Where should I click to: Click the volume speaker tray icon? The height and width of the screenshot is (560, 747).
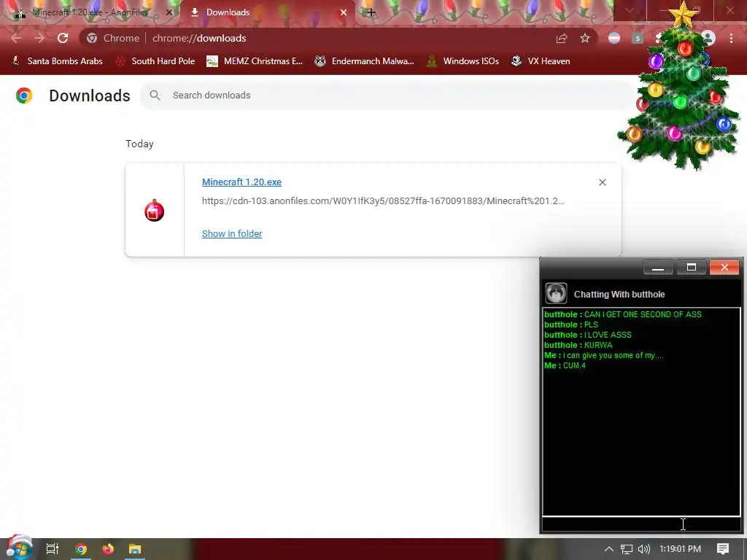click(644, 549)
